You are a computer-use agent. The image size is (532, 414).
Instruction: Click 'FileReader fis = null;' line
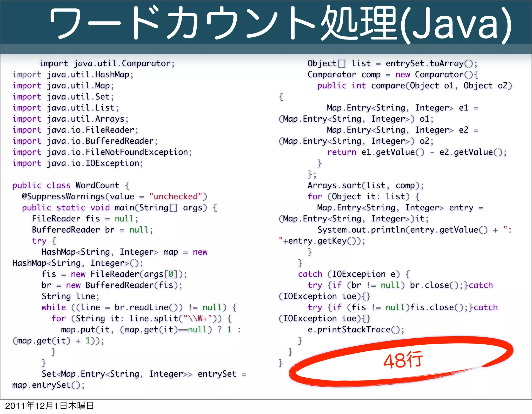coord(85,219)
